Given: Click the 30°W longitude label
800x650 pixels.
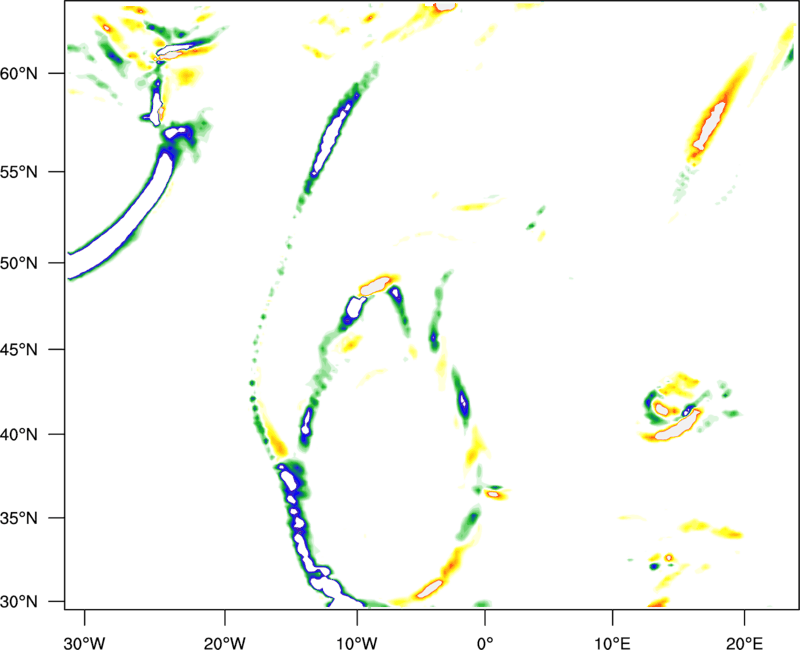Looking at the screenshot, I should pyautogui.click(x=84, y=643).
